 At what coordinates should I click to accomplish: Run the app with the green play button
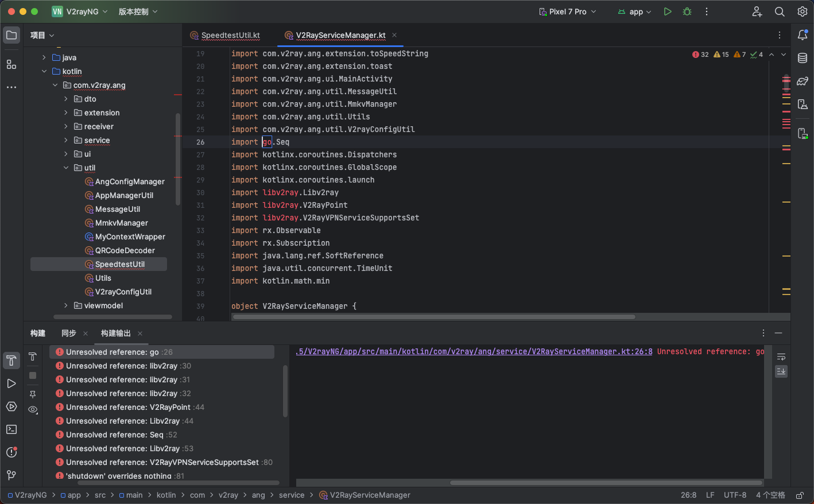tap(667, 11)
